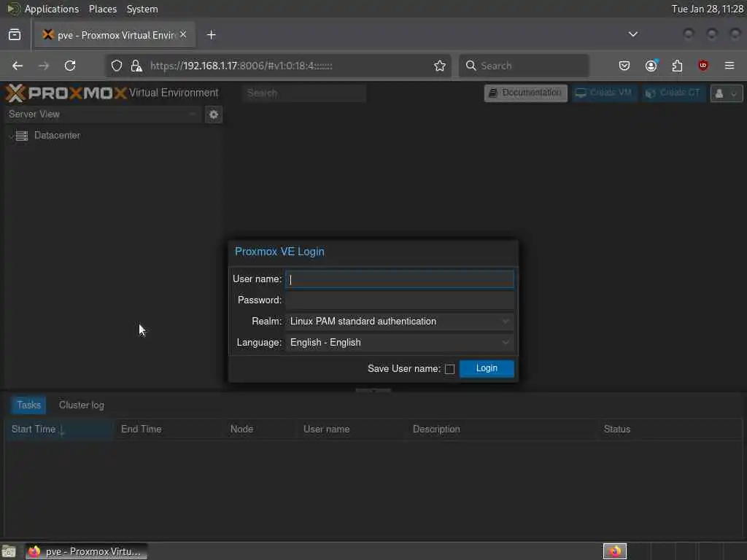
Task: Switch to the Cluster log tab
Action: [x=82, y=405]
